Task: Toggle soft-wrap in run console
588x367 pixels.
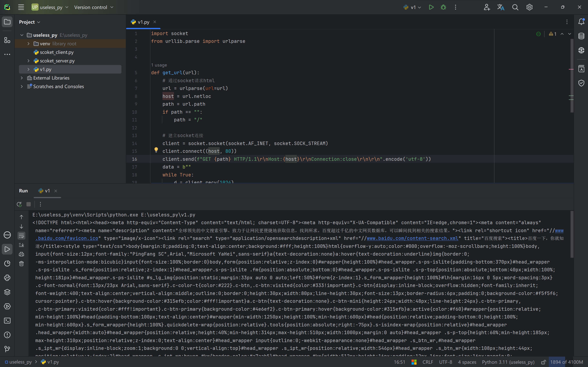Action: pos(21,236)
